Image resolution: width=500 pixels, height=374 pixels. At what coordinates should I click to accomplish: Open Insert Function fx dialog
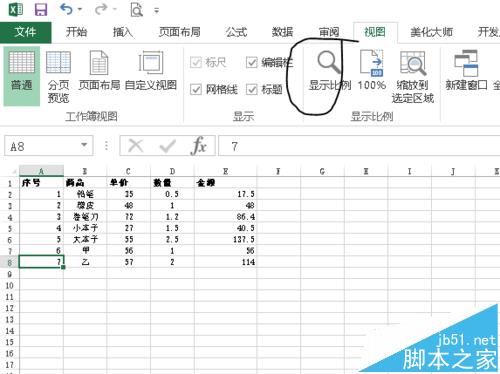click(199, 146)
